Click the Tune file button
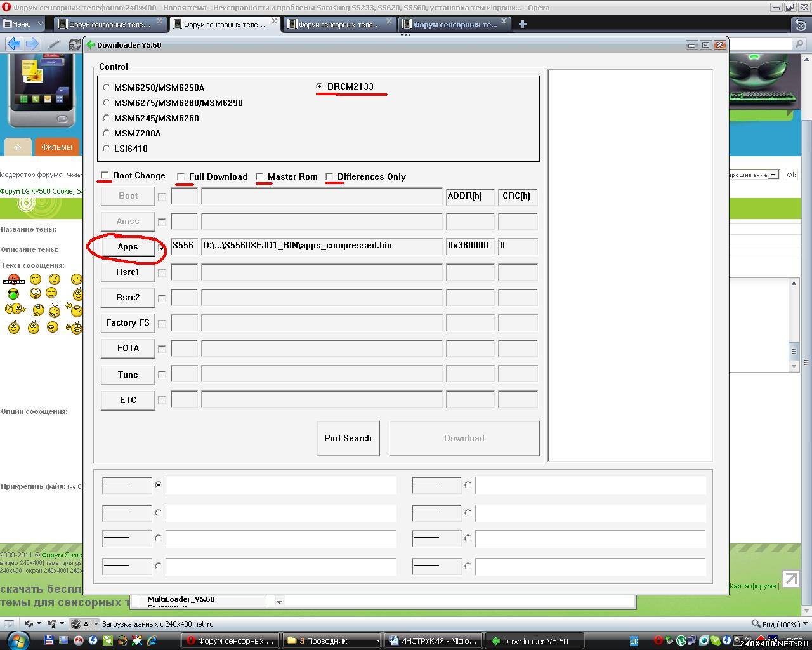This screenshot has height=650, width=812. [128, 375]
